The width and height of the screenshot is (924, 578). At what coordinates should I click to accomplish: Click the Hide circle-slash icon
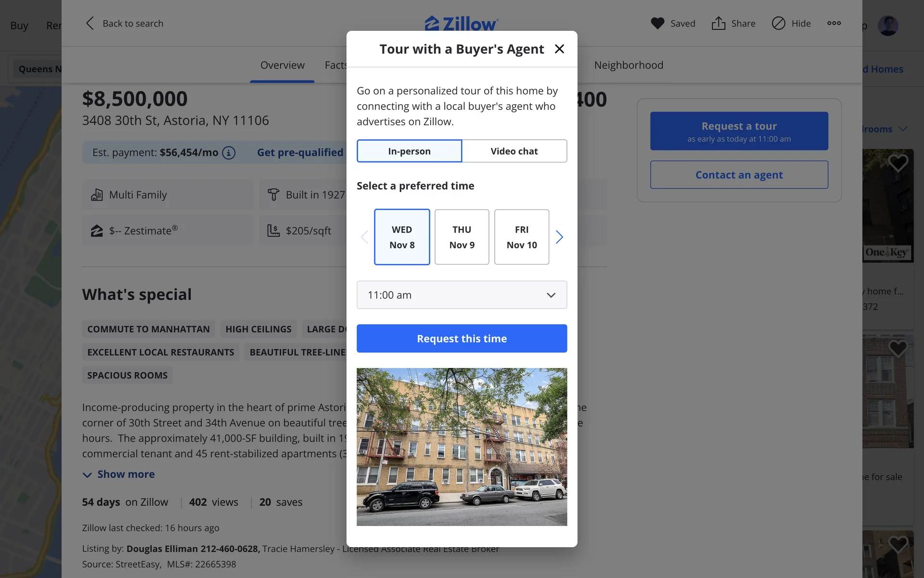click(x=778, y=23)
